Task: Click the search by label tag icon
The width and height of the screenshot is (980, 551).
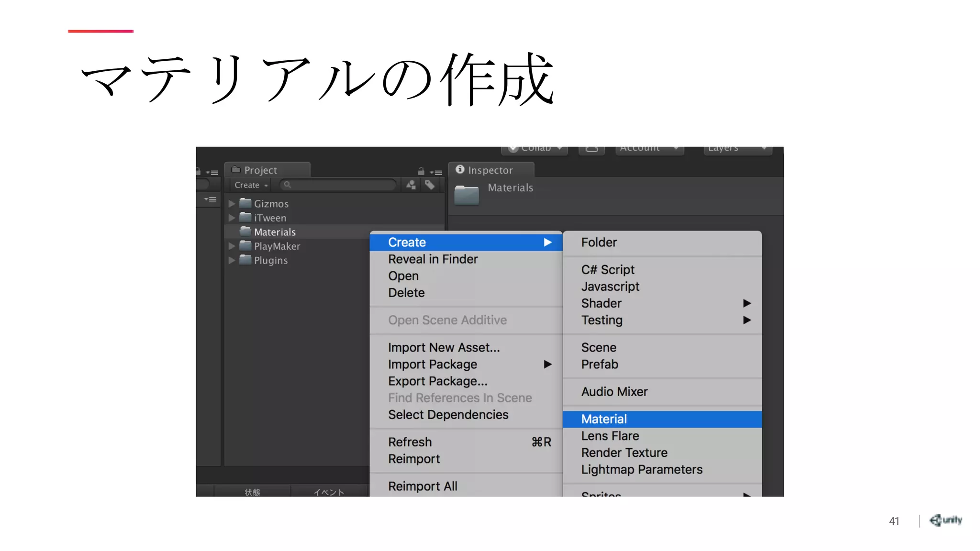Action: point(430,185)
